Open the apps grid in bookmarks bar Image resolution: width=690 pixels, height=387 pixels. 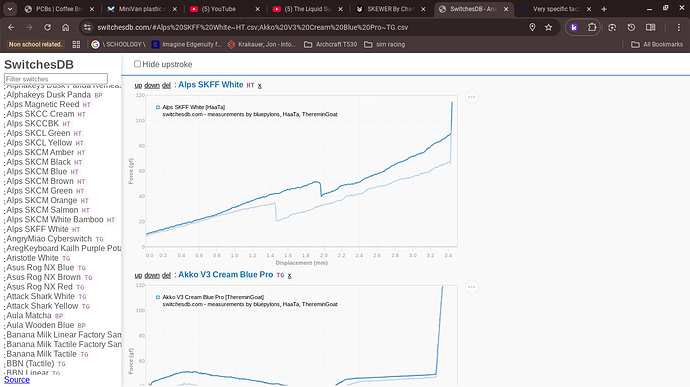pos(76,44)
